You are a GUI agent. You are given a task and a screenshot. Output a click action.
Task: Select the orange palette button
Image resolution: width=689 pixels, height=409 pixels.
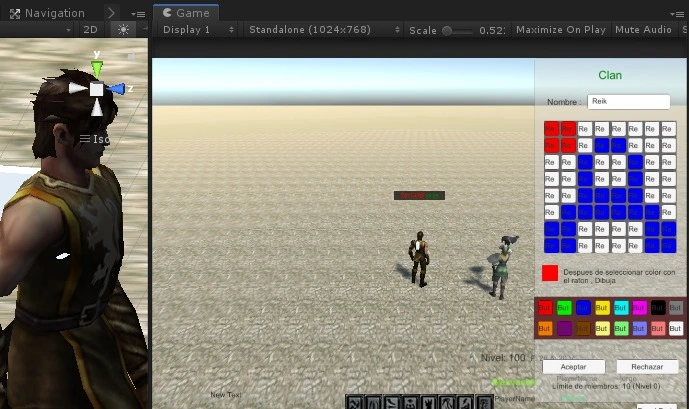point(545,328)
